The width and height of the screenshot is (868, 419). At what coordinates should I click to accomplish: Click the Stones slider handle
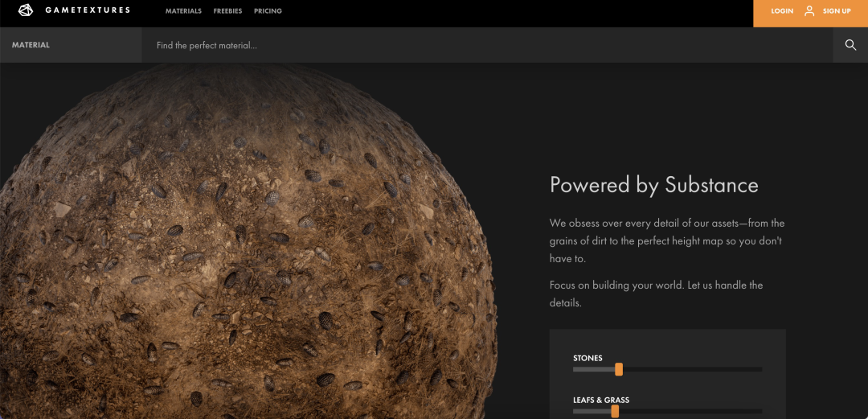pos(619,369)
